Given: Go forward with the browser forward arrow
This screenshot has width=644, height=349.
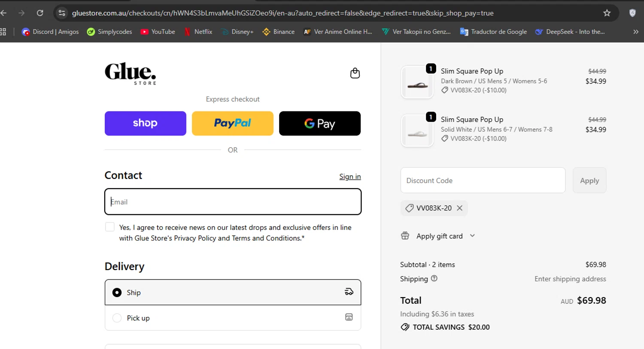Looking at the screenshot, I should (x=21, y=13).
